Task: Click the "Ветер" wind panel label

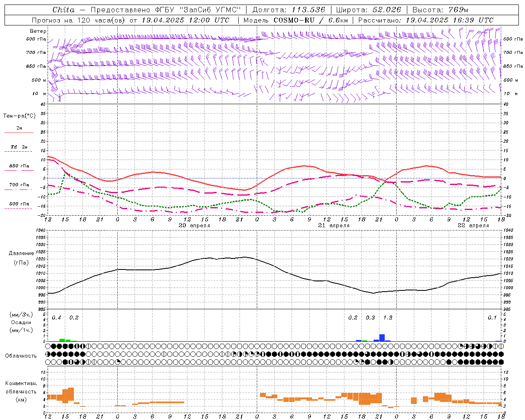Action: tap(38, 31)
